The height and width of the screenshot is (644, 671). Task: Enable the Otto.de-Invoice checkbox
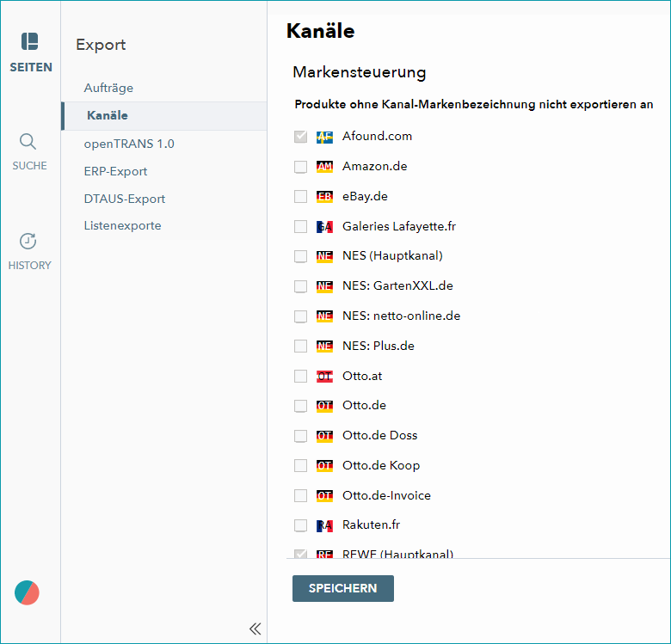(300, 495)
